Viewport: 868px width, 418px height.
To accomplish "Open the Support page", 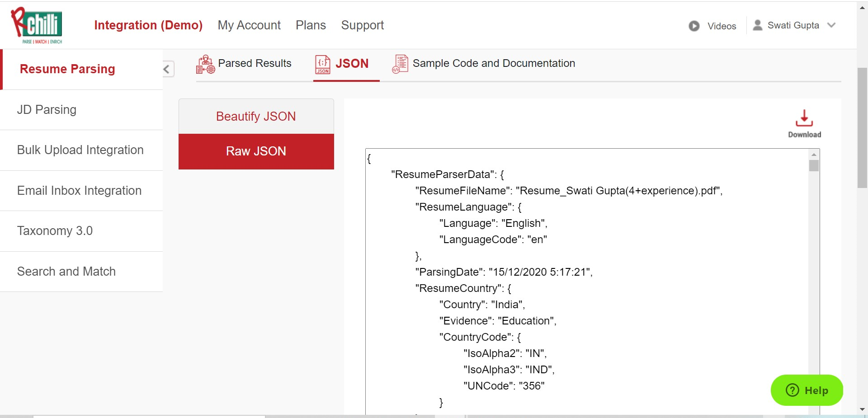I will click(362, 25).
